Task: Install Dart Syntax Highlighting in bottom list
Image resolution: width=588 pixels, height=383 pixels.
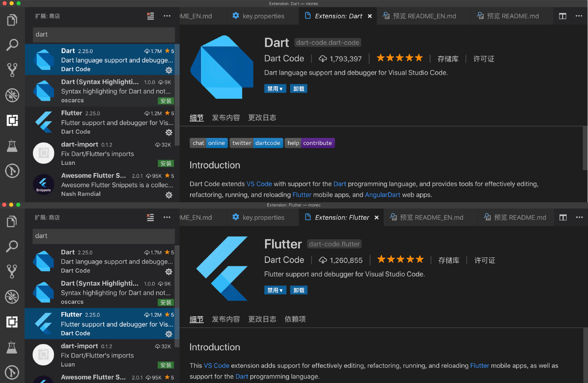Action: point(166,302)
